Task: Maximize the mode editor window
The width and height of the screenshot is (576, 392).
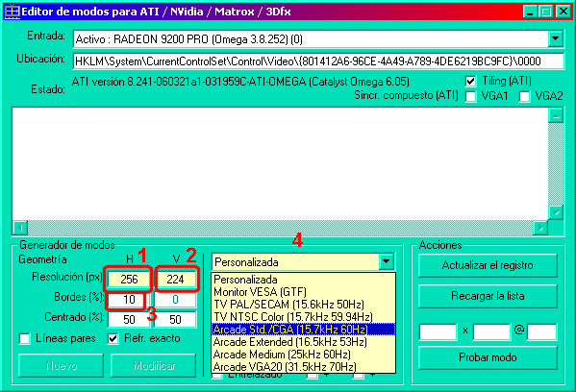Action: click(546, 12)
